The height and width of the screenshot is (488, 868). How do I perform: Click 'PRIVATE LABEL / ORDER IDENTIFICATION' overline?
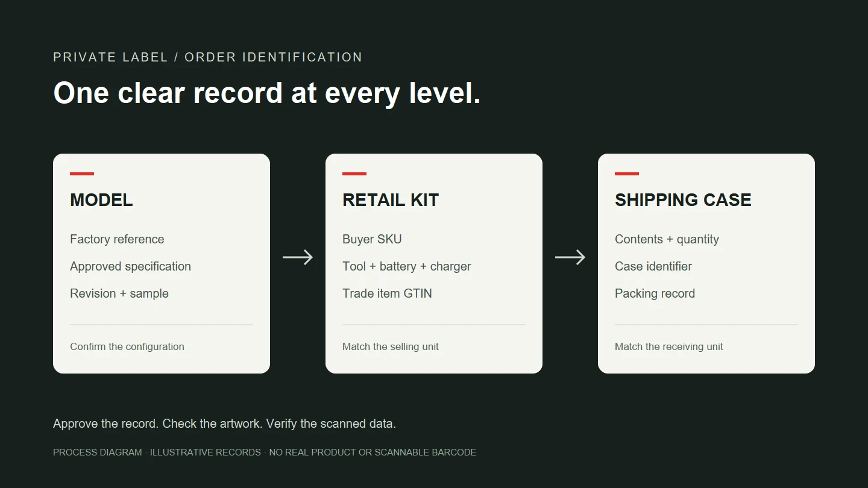click(208, 57)
